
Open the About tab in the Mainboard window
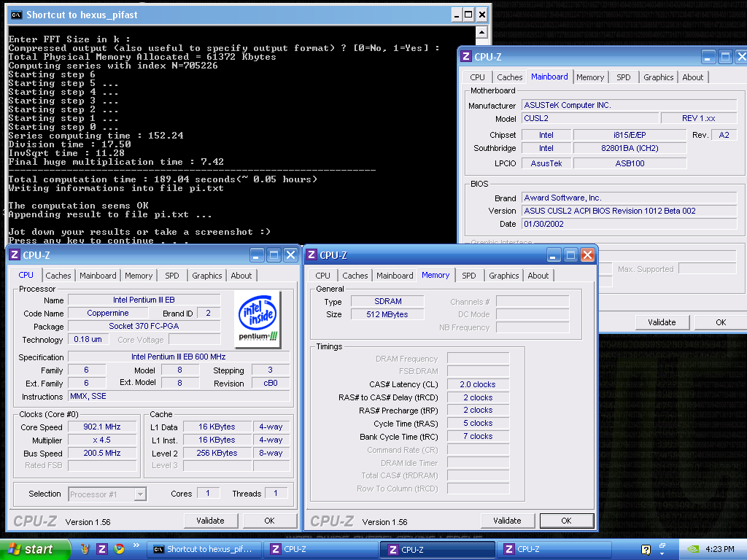pyautogui.click(x=692, y=77)
